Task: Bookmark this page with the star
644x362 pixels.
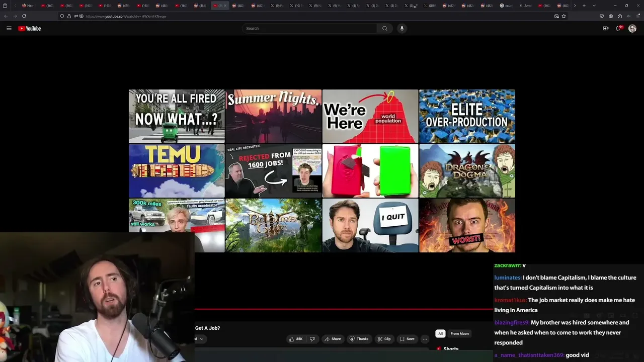Action: [x=563, y=16]
